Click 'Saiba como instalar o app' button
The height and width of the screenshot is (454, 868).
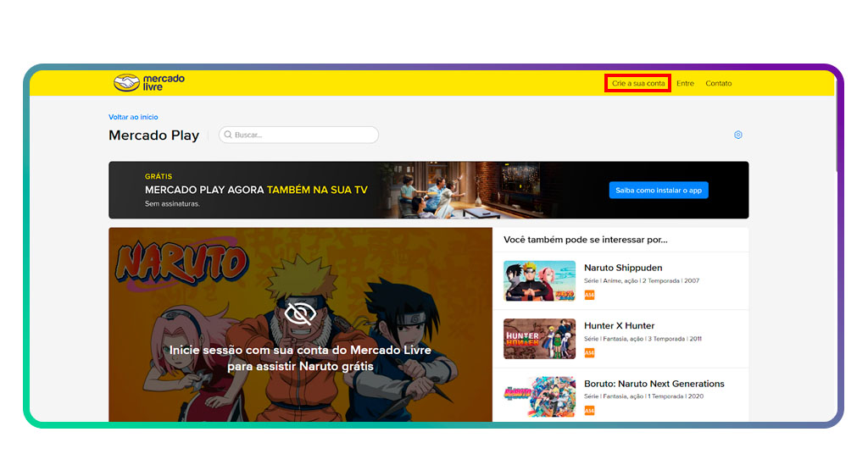[x=658, y=191]
